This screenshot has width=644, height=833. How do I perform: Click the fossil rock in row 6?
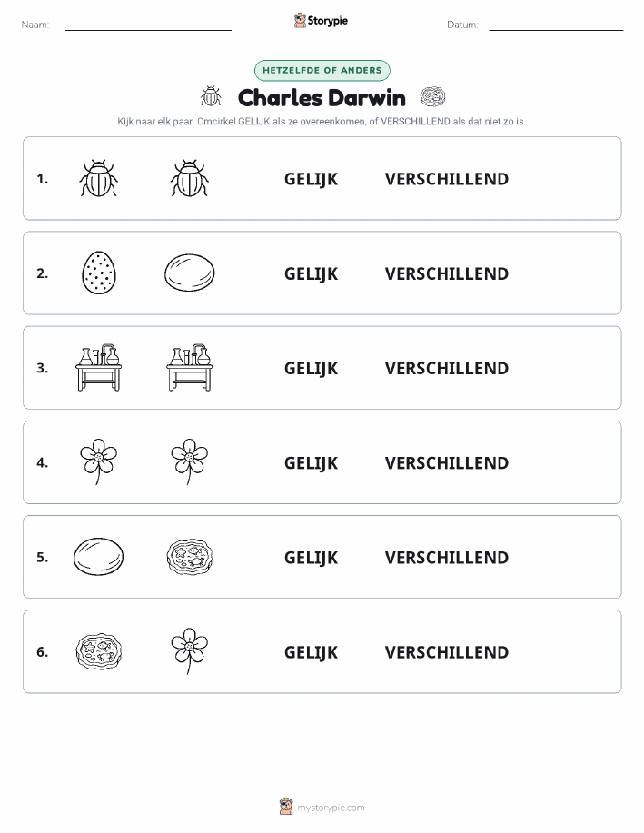(x=99, y=651)
